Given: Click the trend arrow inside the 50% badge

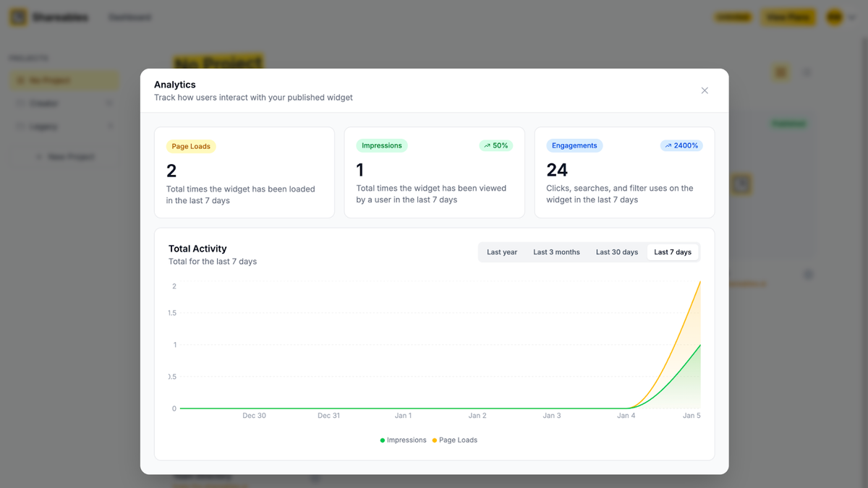Looking at the screenshot, I should point(486,145).
